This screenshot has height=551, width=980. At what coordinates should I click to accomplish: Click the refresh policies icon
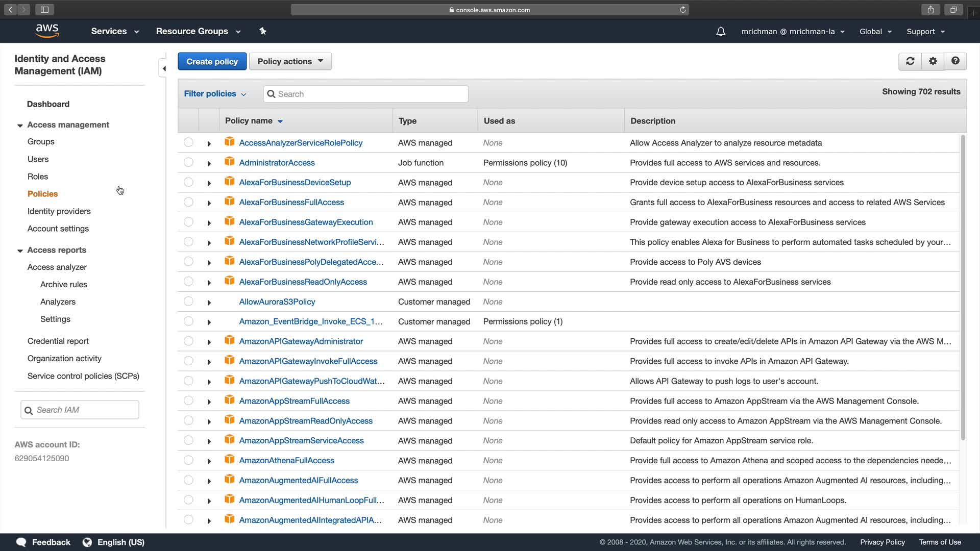point(910,61)
